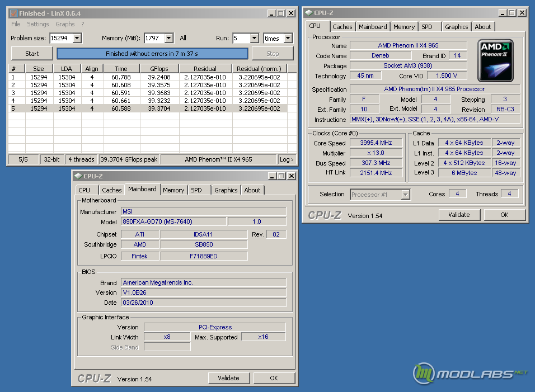The width and height of the screenshot is (535, 392).
Task: Click the CPU-Z title icon in processor window
Action: 309,13
